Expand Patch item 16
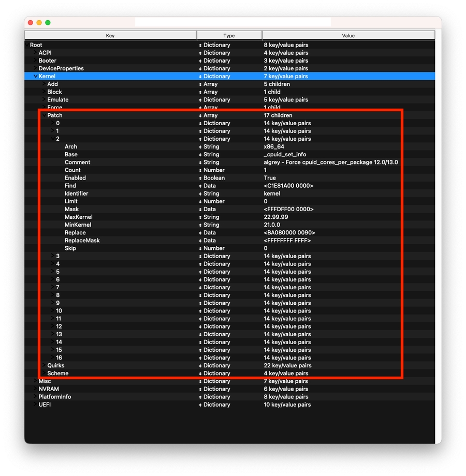466x476 pixels. 52,358
